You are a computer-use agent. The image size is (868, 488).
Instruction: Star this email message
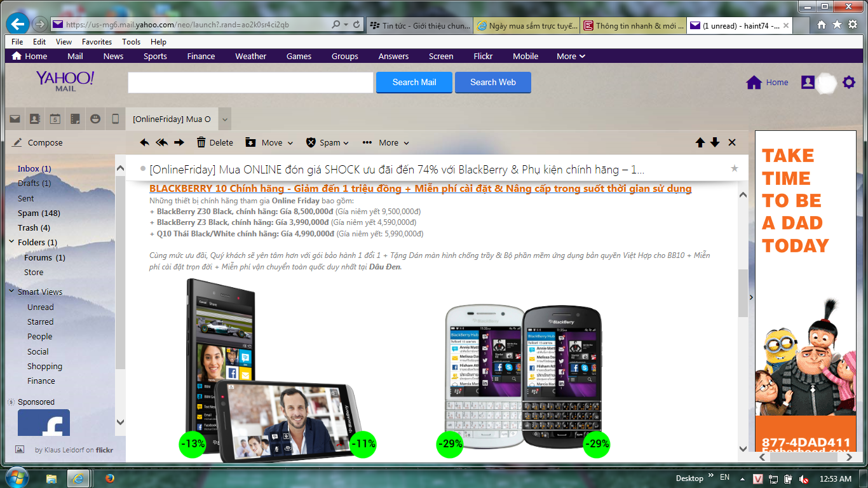click(735, 168)
